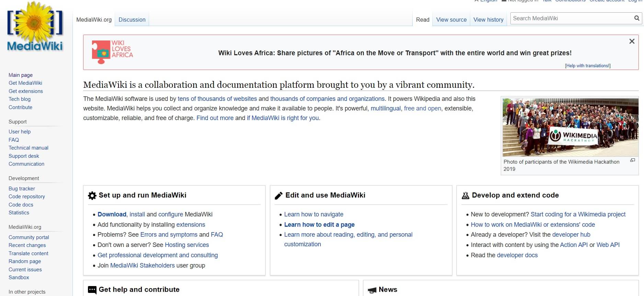This screenshot has height=296, width=644.
Task: Click the flask icon beside Develop and extend code
Action: (x=465, y=196)
